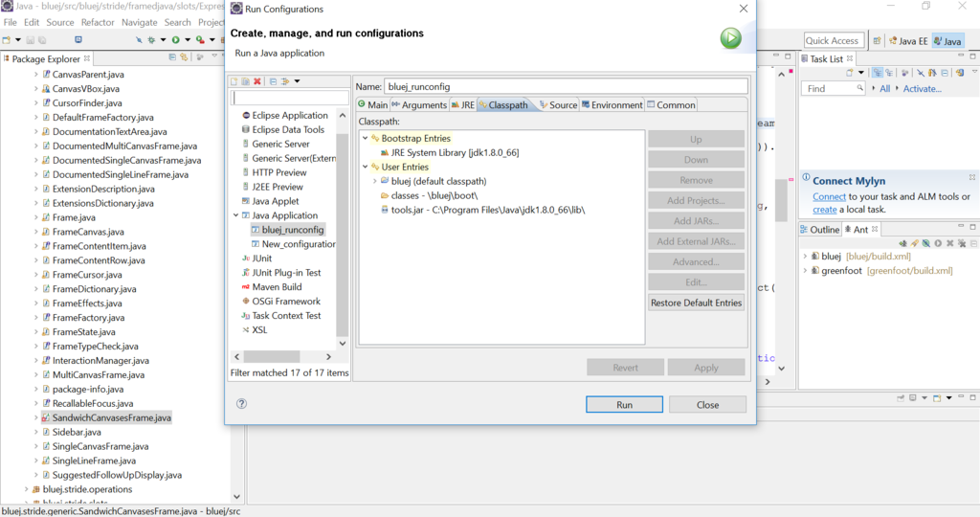Screen dimensions: 980x517
Task: Switch to the Outline view tab
Action: pos(819,230)
